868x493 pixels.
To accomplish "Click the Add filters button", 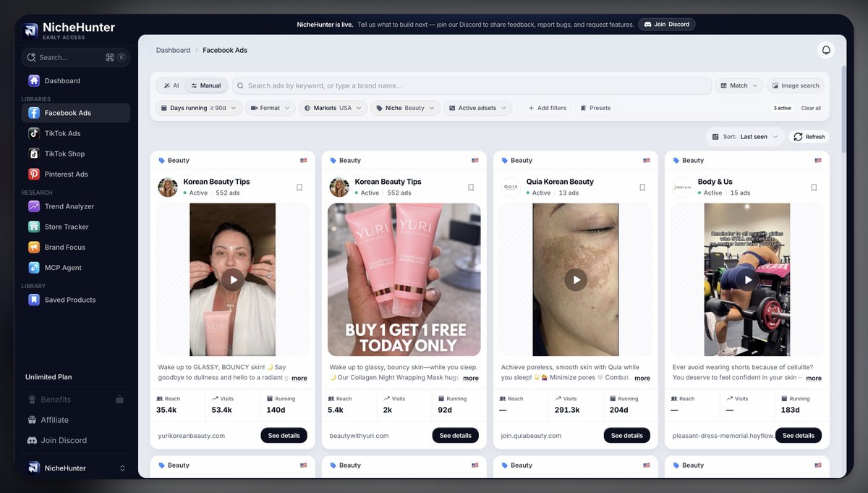I will tap(547, 108).
